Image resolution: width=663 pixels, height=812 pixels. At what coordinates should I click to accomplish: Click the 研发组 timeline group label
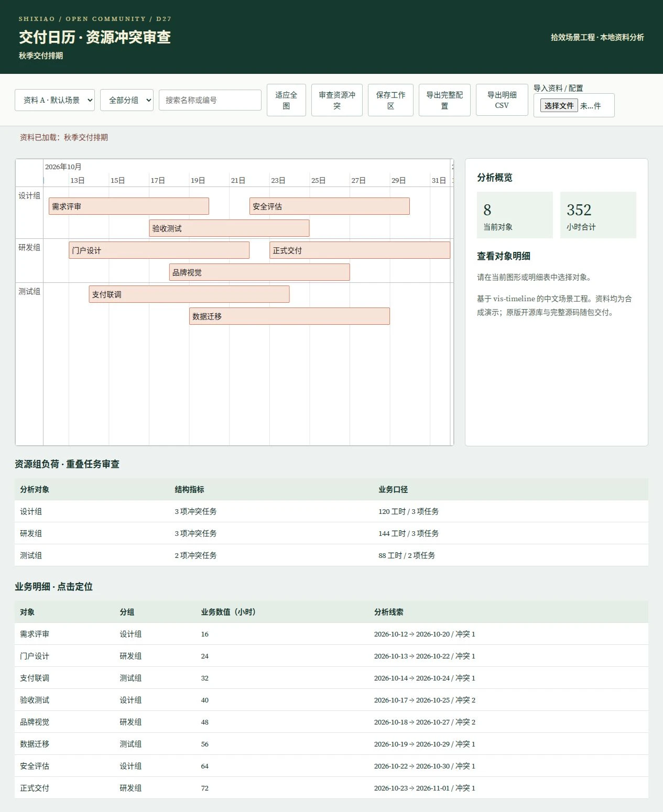(29, 247)
